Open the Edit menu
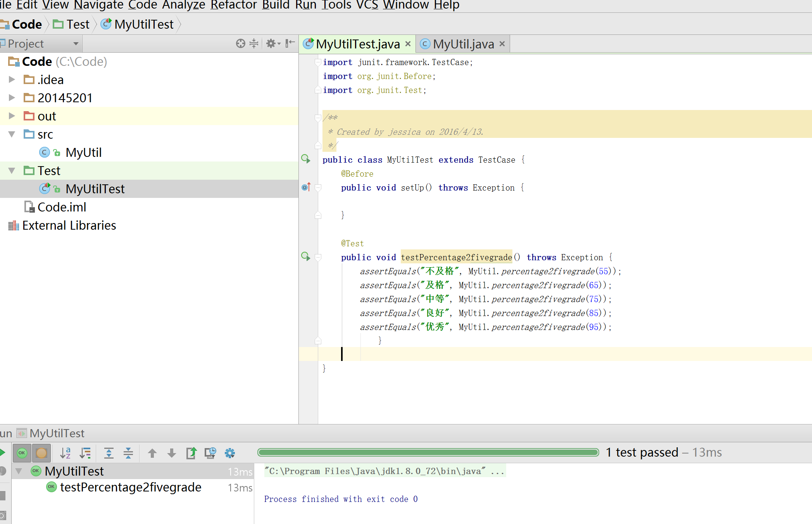 pyautogui.click(x=27, y=5)
